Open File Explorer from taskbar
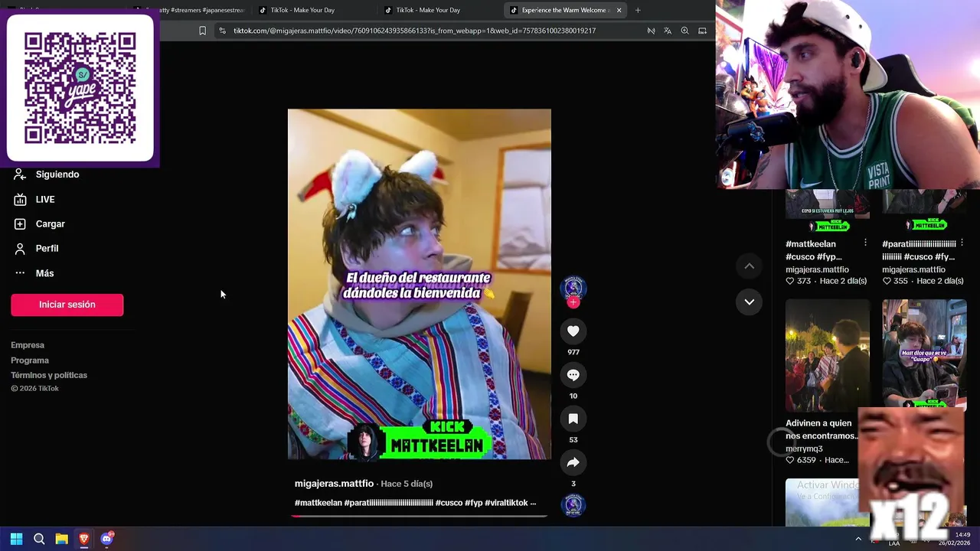Screen dimensions: 980x551 [x=62, y=539]
